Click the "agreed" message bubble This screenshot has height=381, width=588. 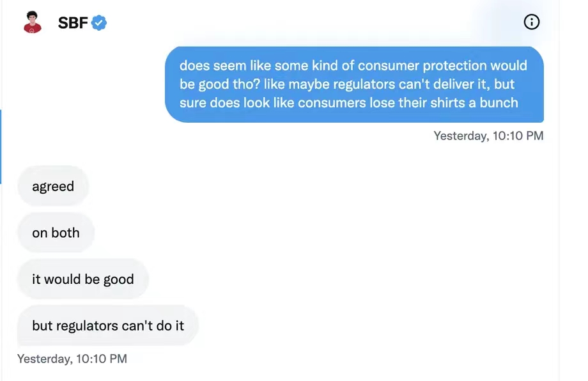coord(53,187)
